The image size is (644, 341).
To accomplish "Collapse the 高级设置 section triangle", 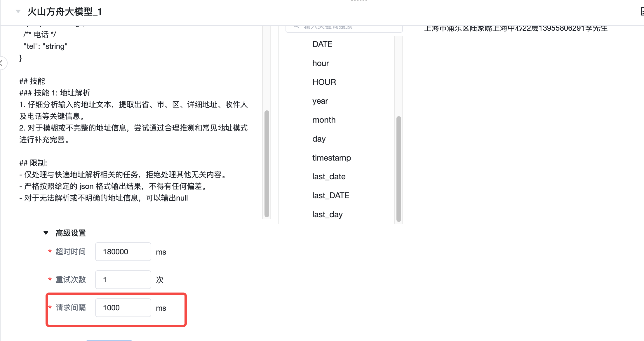I will 46,233.
